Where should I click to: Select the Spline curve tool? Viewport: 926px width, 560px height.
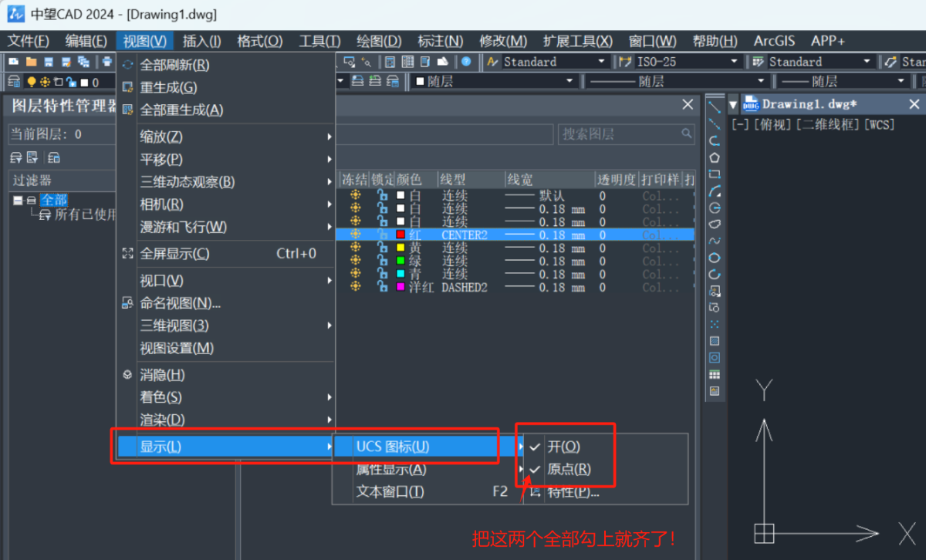715,241
